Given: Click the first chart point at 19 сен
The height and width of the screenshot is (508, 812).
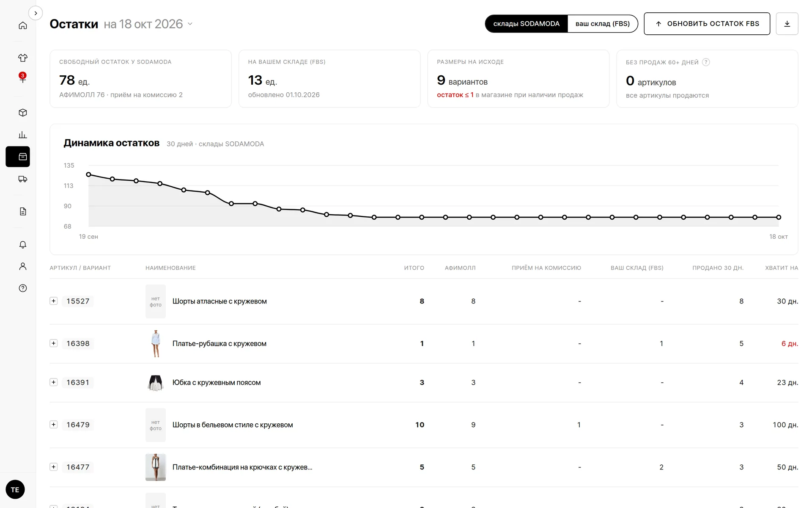Looking at the screenshot, I should click(x=88, y=174).
